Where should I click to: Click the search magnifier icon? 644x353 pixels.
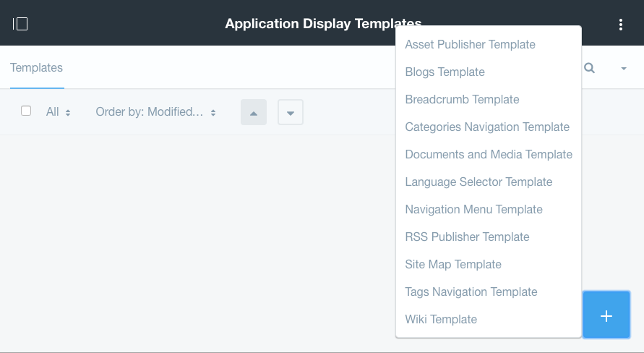[x=589, y=68]
